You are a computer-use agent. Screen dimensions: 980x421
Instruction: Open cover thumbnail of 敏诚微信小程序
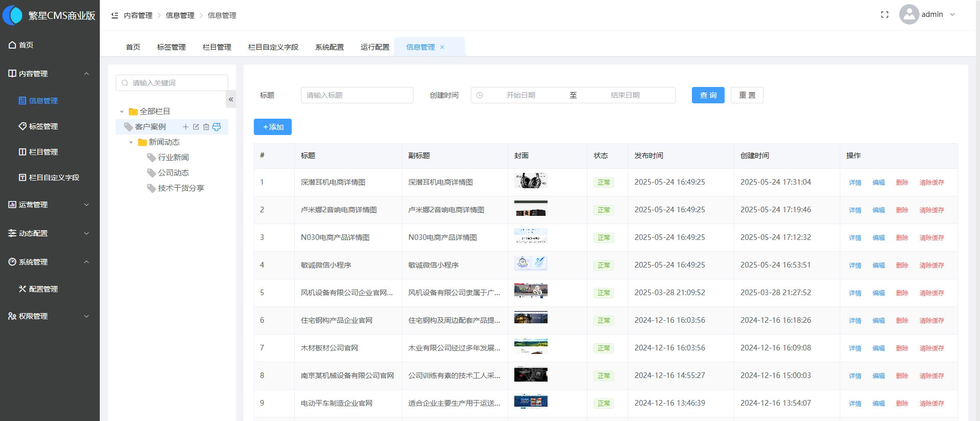click(531, 263)
